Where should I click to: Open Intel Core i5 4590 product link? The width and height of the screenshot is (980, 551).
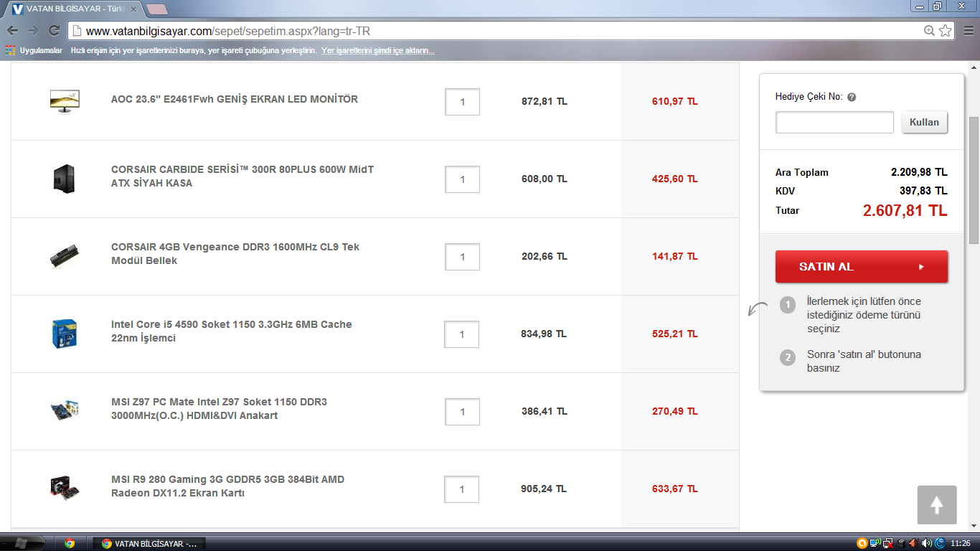(x=232, y=331)
